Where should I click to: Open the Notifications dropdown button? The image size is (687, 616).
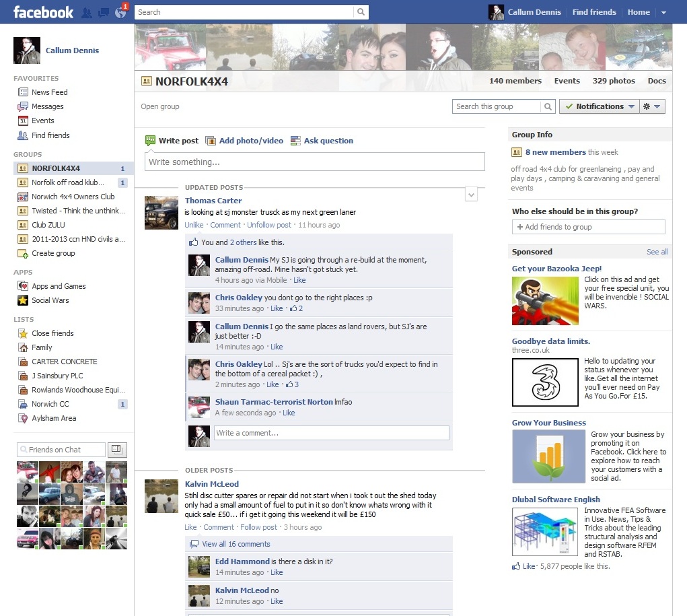(x=599, y=106)
